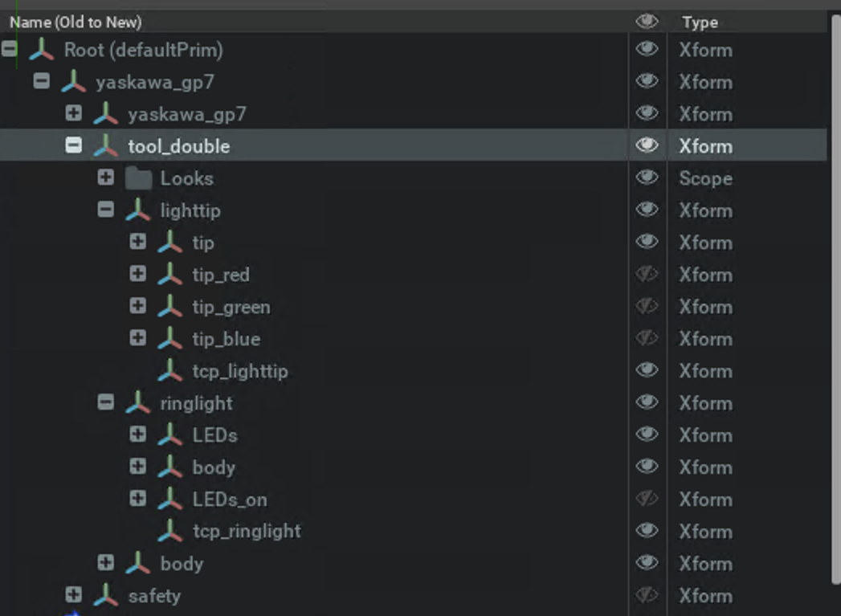Click the Type column header
The image size is (841, 616).
(700, 22)
